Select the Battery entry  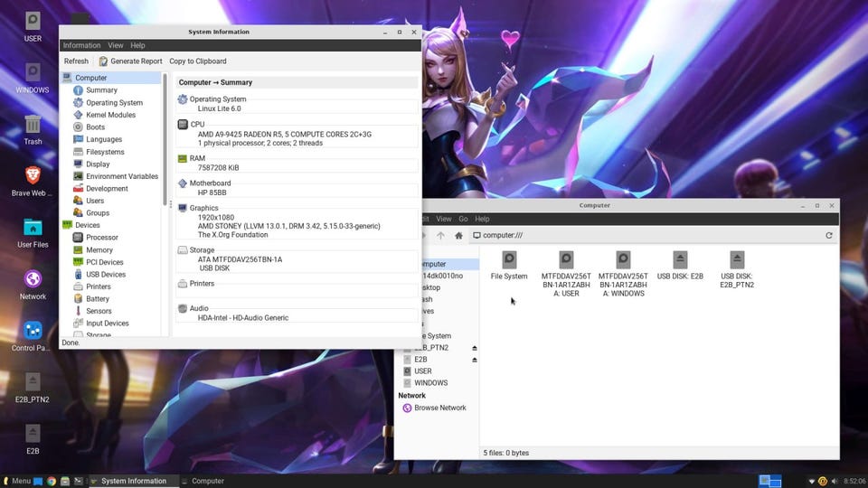coord(98,298)
